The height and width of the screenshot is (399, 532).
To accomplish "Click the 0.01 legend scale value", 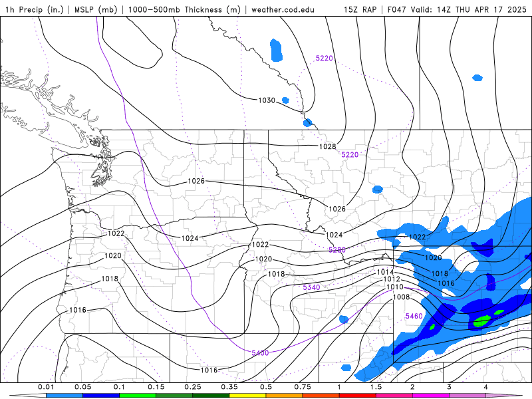I will coord(46,387).
